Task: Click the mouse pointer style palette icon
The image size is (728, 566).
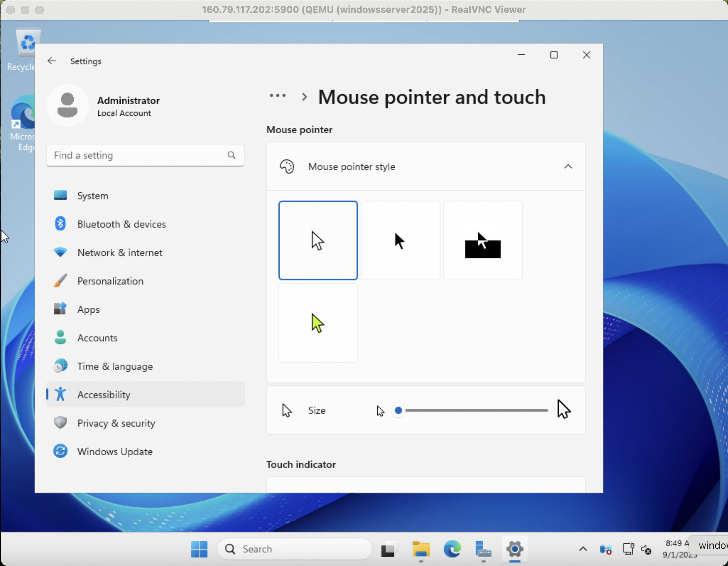Action: pyautogui.click(x=287, y=166)
